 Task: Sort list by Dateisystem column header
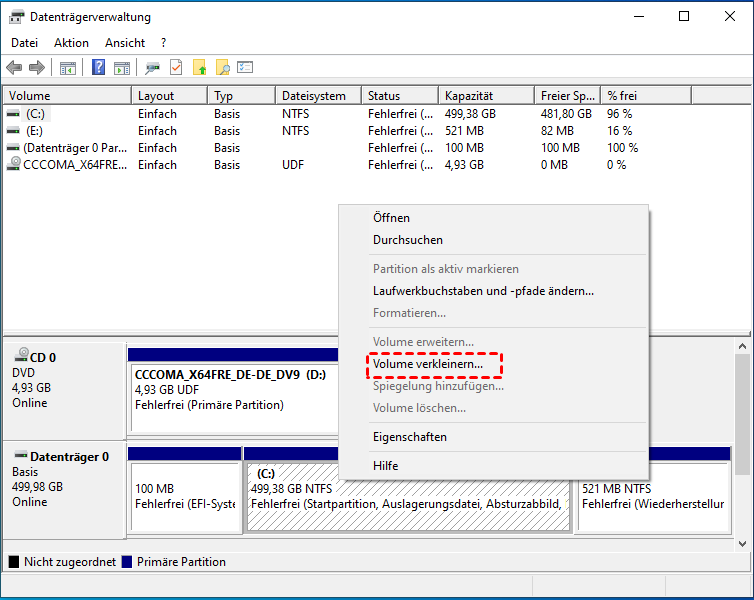313,96
